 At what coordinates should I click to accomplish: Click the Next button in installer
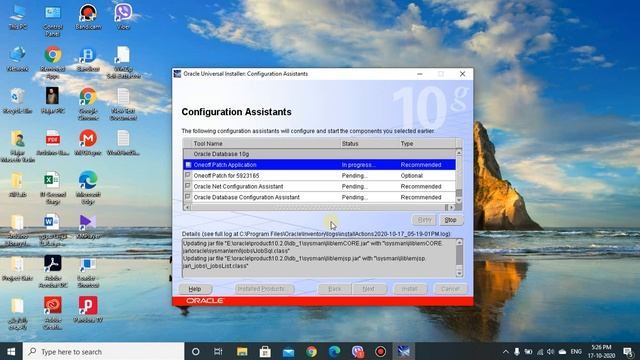point(369,289)
